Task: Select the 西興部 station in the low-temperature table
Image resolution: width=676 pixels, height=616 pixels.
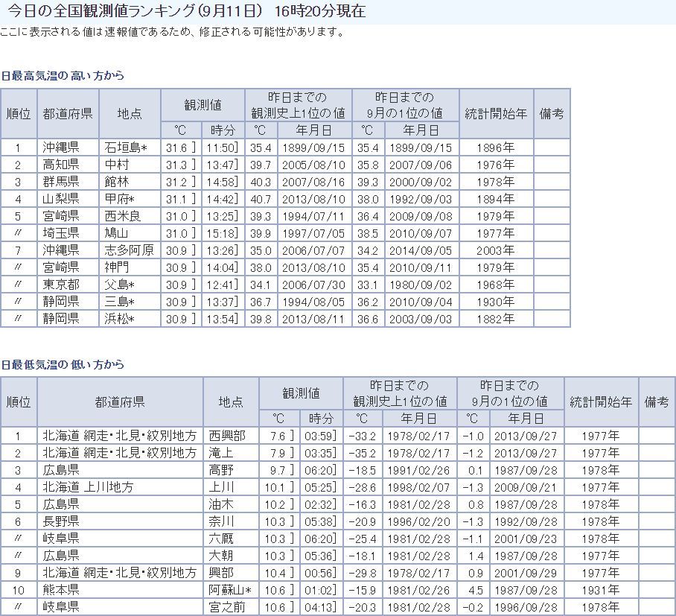Action: pos(227,436)
